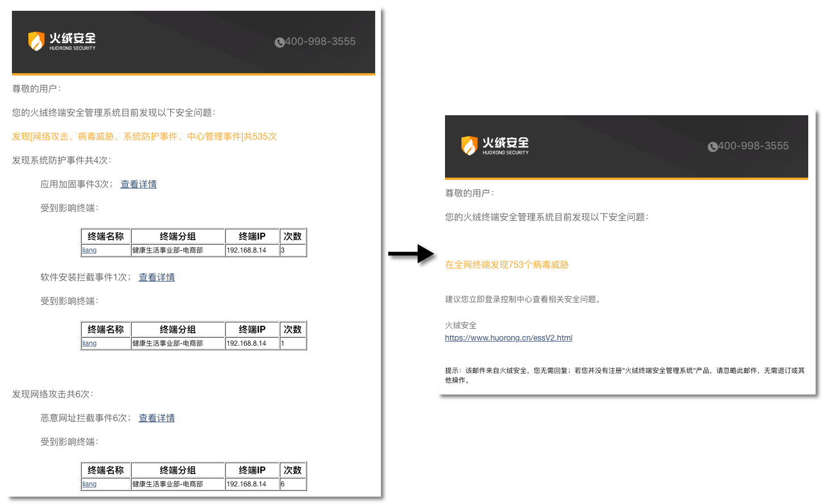
Task: Click 终端分组 header in third table
Action: 178,470
